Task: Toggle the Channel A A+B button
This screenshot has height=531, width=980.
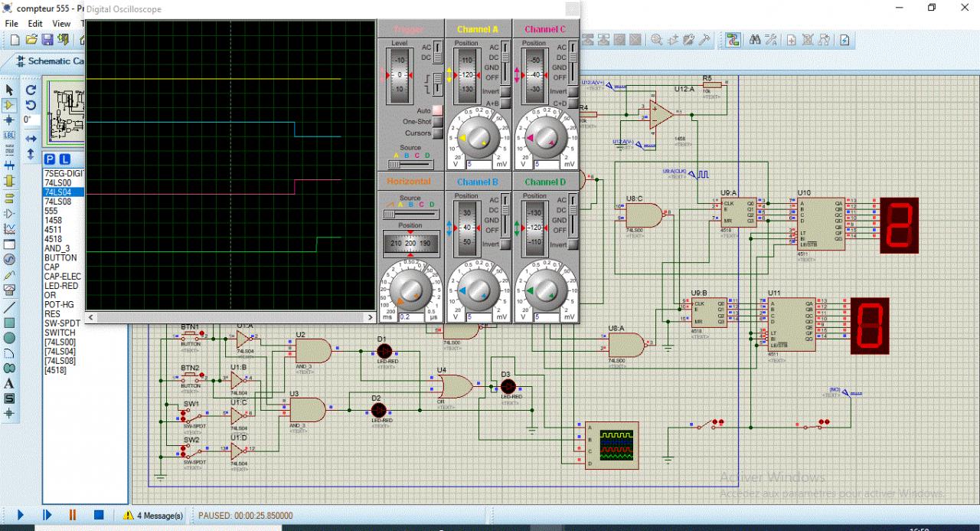Action: coord(507,103)
